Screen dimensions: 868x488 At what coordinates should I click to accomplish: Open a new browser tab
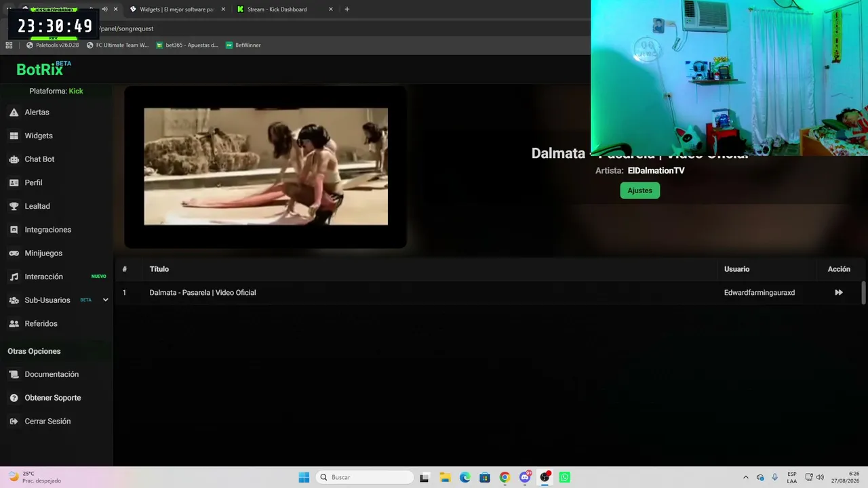click(347, 9)
